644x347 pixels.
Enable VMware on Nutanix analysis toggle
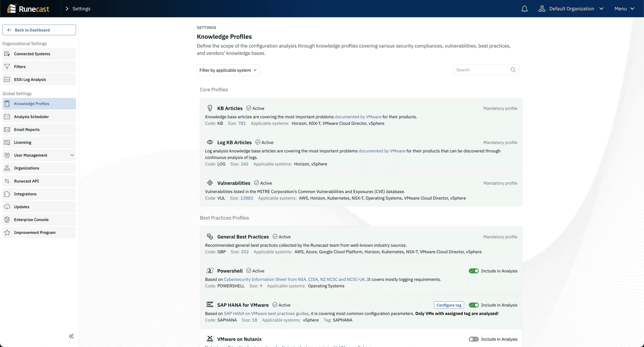pos(474,339)
